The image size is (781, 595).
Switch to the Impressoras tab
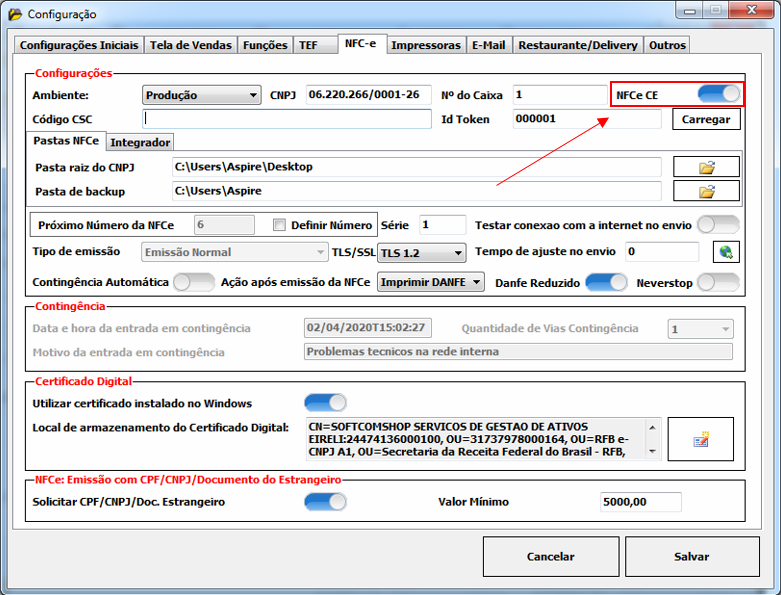pyautogui.click(x=426, y=45)
